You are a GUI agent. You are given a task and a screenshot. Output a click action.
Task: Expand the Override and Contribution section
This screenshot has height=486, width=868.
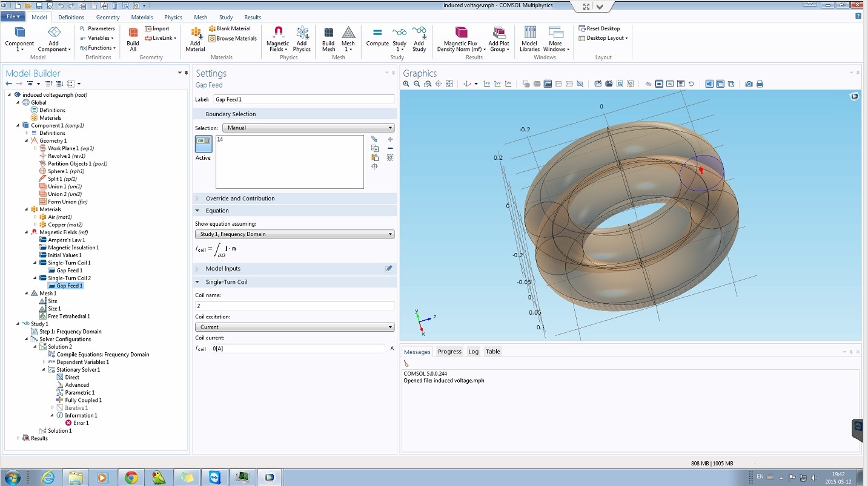pyautogui.click(x=240, y=199)
